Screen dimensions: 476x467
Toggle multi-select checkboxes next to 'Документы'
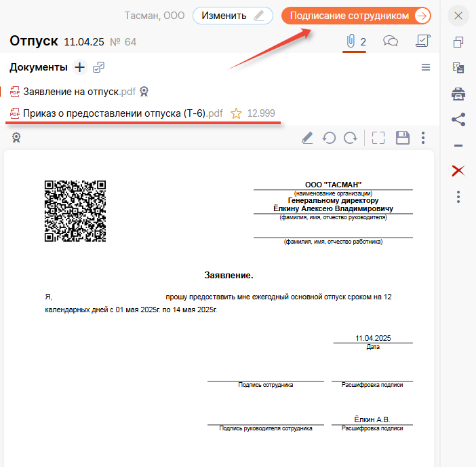click(x=99, y=67)
